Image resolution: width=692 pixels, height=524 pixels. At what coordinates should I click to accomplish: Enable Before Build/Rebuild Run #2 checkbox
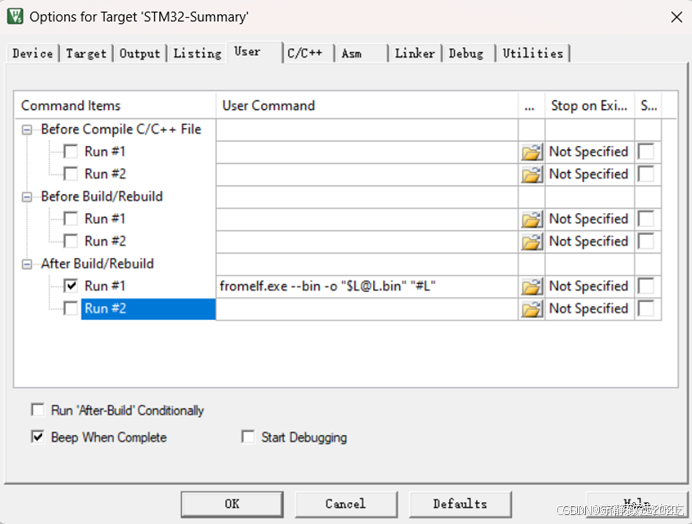(x=71, y=241)
